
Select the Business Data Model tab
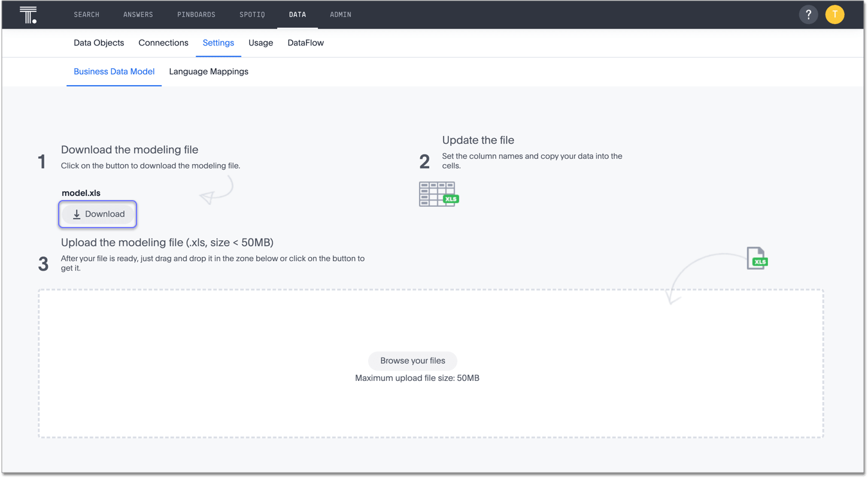click(x=114, y=72)
